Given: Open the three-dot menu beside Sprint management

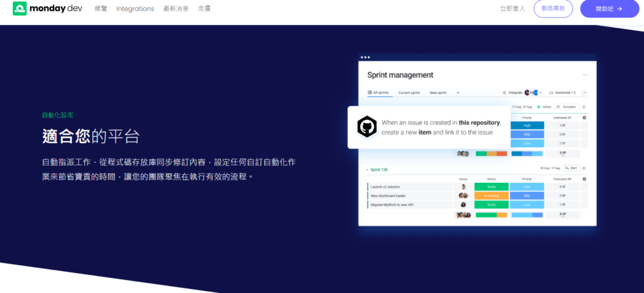Looking at the screenshot, I should [x=585, y=75].
